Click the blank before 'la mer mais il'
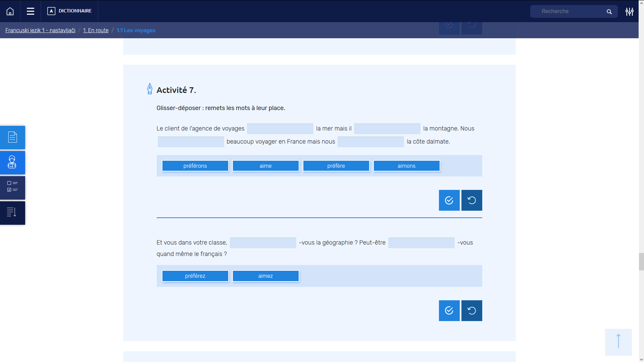The width and height of the screenshot is (644, 362). tap(280, 128)
